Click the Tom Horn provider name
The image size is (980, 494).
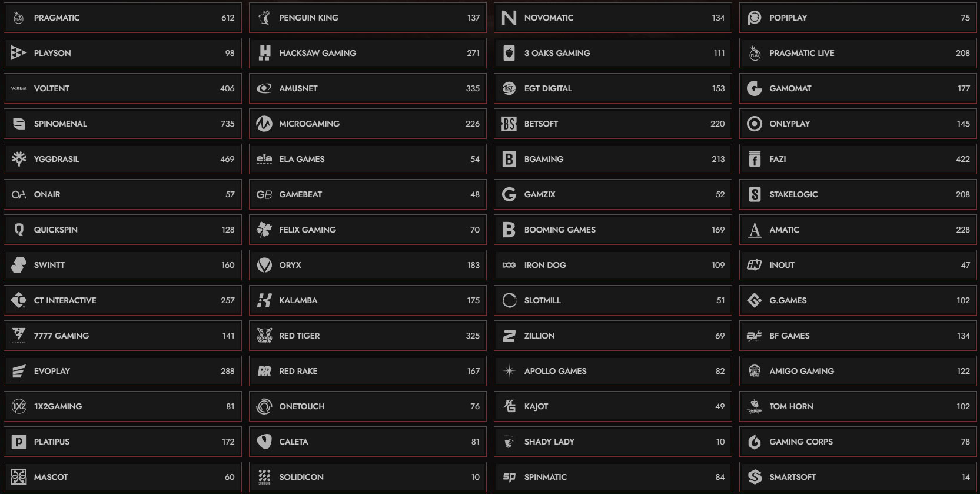click(x=791, y=406)
